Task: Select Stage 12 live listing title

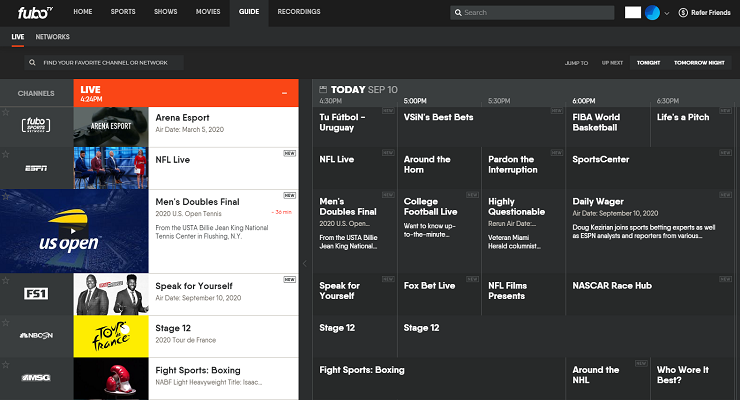Action: [x=173, y=328]
